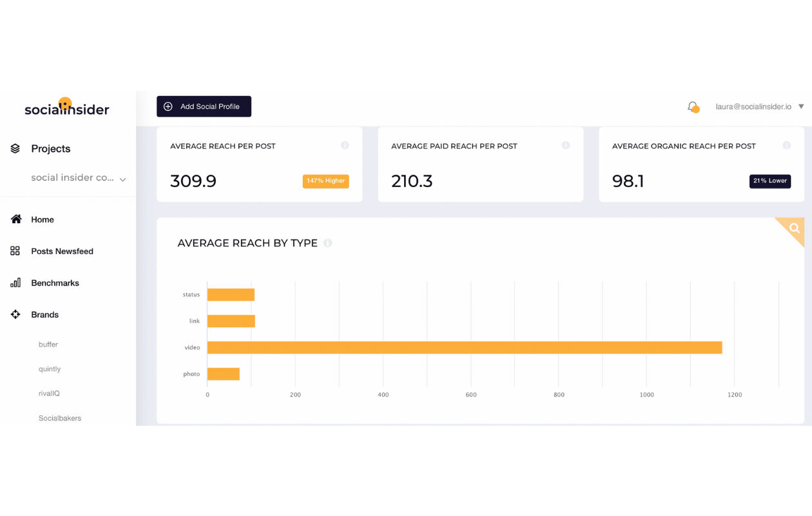Click the Posts Newsfeed grid icon
Image resolution: width=812 pixels, height=516 pixels.
coord(15,251)
